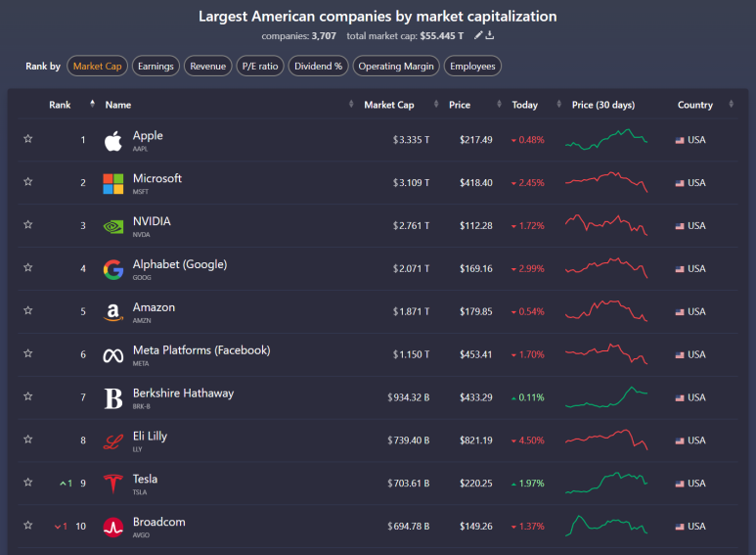Screen dimensions: 756x555
Task: Open the Berkshire Hathaway company link
Action: 183,393
